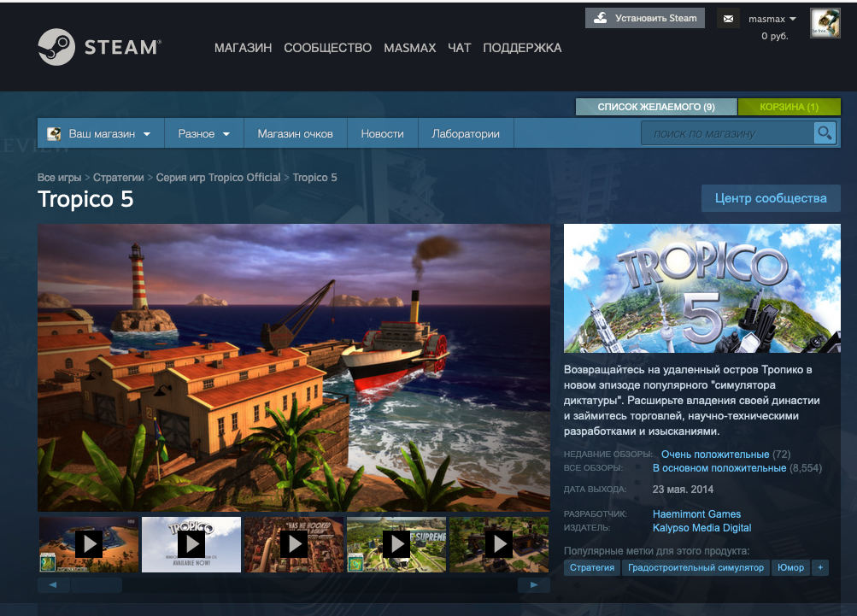Click the Tropico 5 header cover image
Viewport: 857px width, 616px height.
click(702, 288)
